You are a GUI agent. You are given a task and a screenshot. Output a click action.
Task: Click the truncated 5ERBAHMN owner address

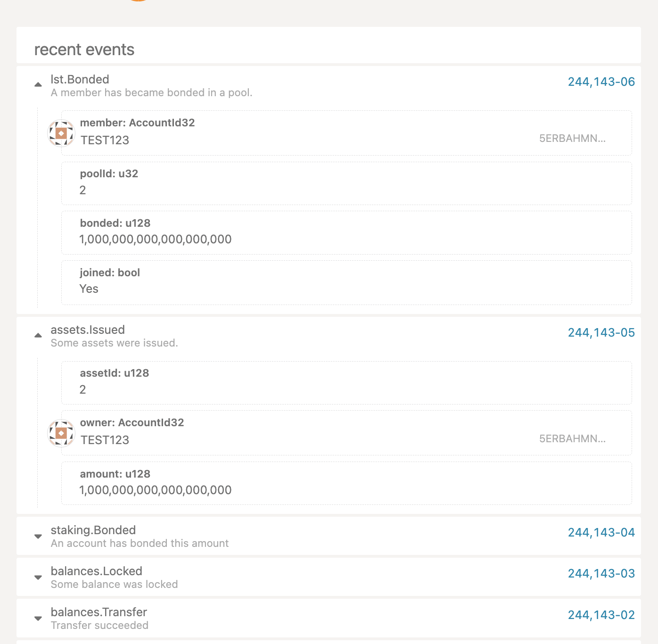pos(573,438)
